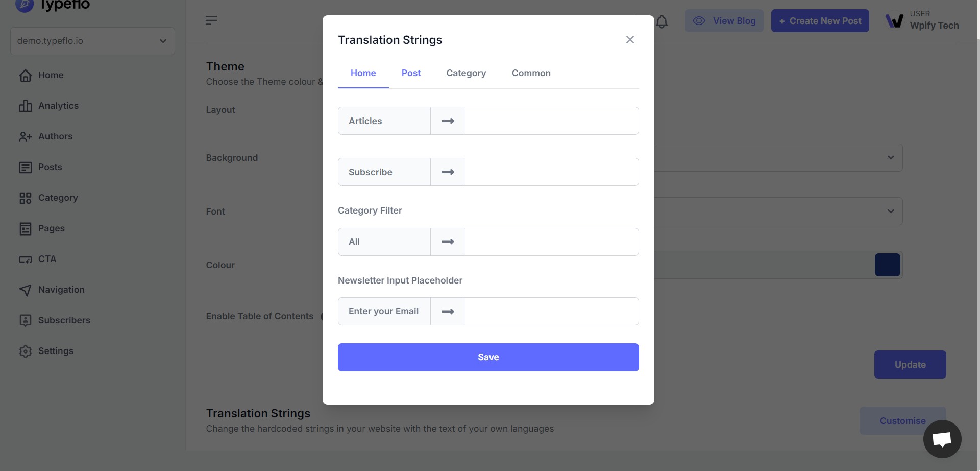Screen dimensions: 980x471
Task: Close the Translation Strings dialog
Action: 630,40
